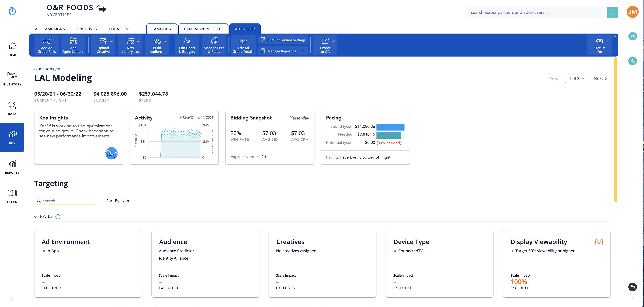Open the Creatives tab

click(x=87, y=29)
